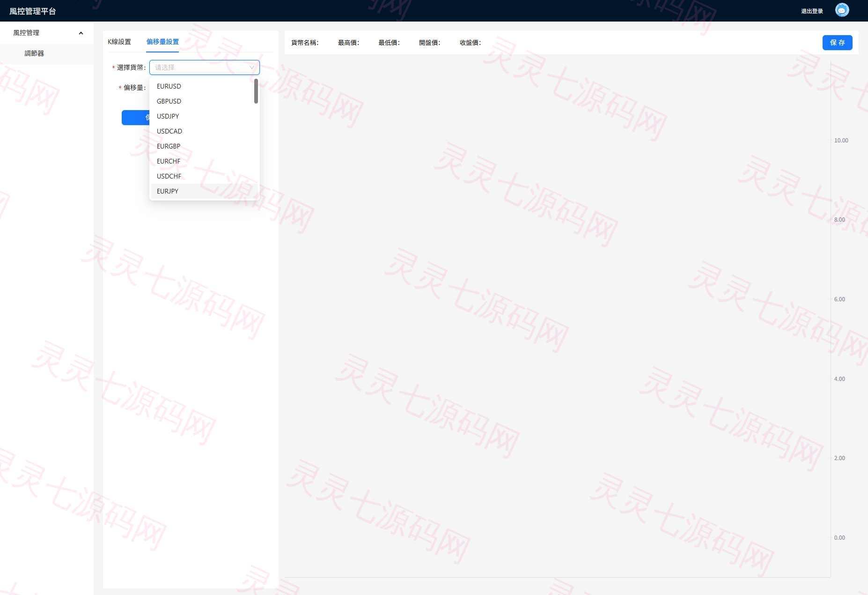Choose the USDCHF option
The width and height of the screenshot is (868, 595).
(204, 176)
